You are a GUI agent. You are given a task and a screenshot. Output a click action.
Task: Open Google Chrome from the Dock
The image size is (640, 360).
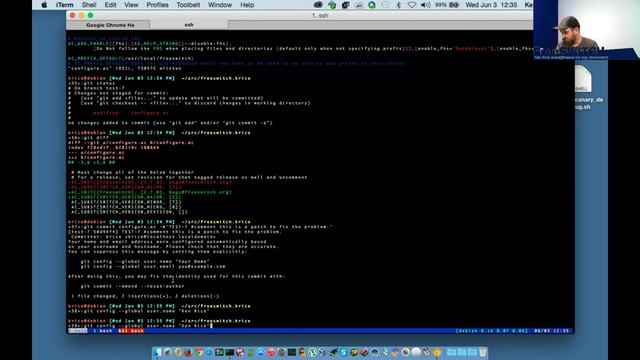tap(199, 352)
